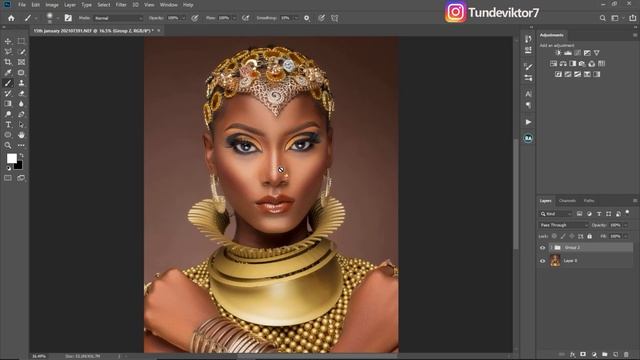The height and width of the screenshot is (360, 640).
Task: Switch to the Paths tab
Action: 589,201
